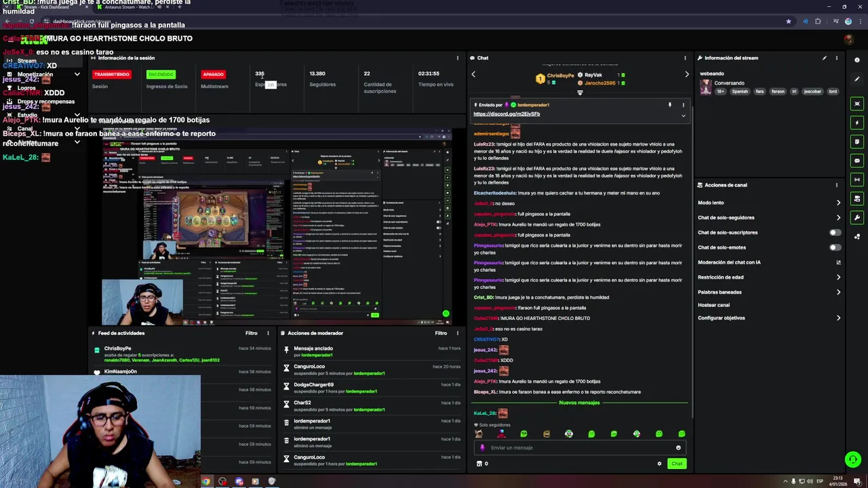The height and width of the screenshot is (488, 868).
Task: Click the ChrisBoyPe entry in activity feed
Action: (183, 354)
